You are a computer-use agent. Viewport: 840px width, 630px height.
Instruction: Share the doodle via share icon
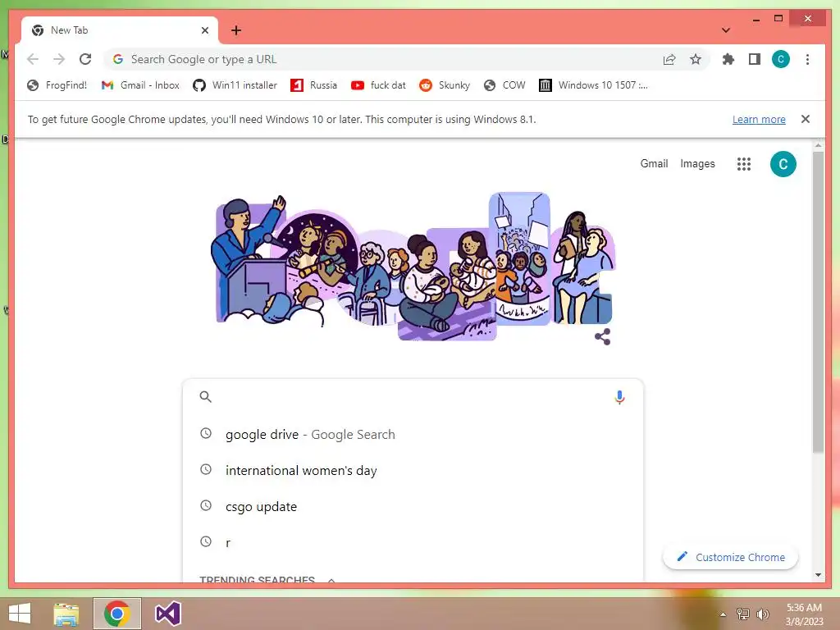click(603, 337)
